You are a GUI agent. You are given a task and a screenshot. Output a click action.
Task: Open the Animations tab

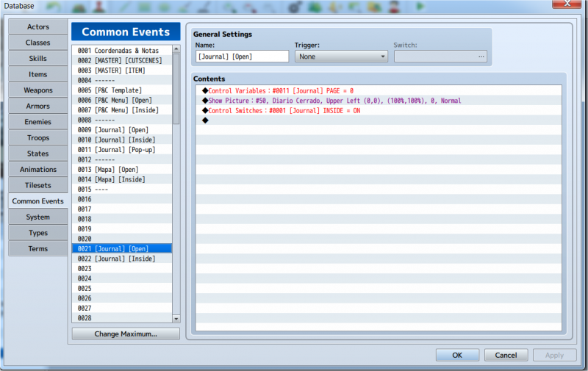38,170
